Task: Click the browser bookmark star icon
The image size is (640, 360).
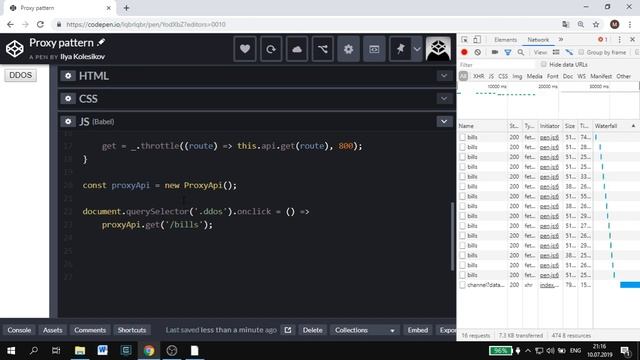Action: point(596,24)
